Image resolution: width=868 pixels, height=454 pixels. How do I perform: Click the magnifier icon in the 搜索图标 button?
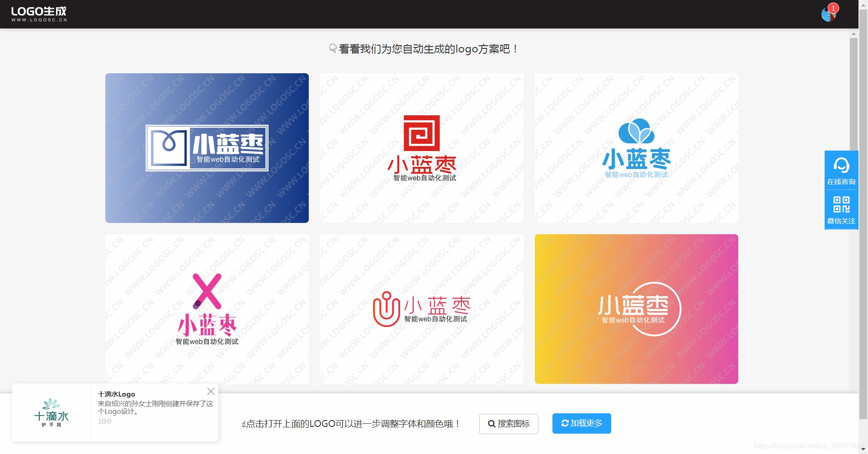(492, 424)
